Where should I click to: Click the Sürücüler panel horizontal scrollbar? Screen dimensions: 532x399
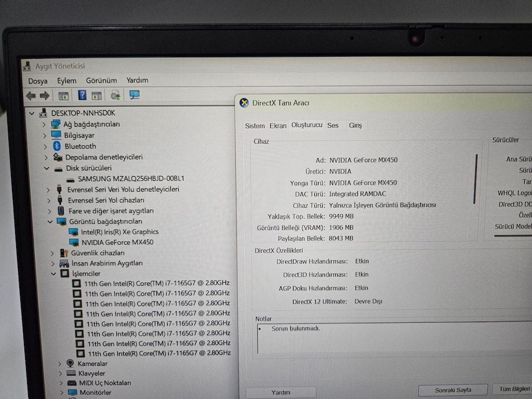click(x=513, y=235)
